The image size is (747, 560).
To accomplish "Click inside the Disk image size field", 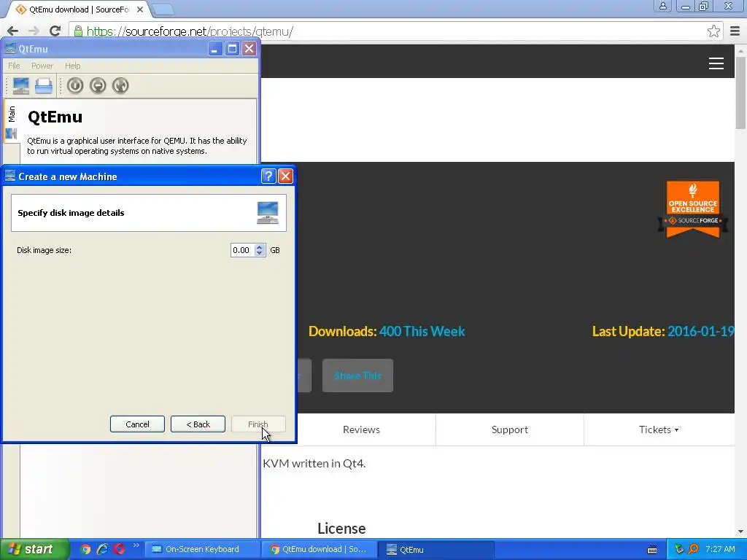I will [242, 250].
